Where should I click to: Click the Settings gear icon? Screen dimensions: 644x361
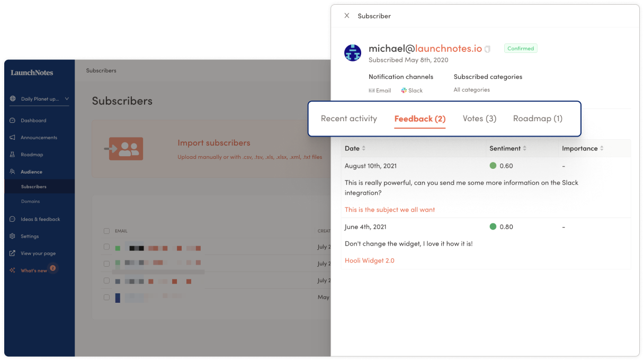click(13, 236)
